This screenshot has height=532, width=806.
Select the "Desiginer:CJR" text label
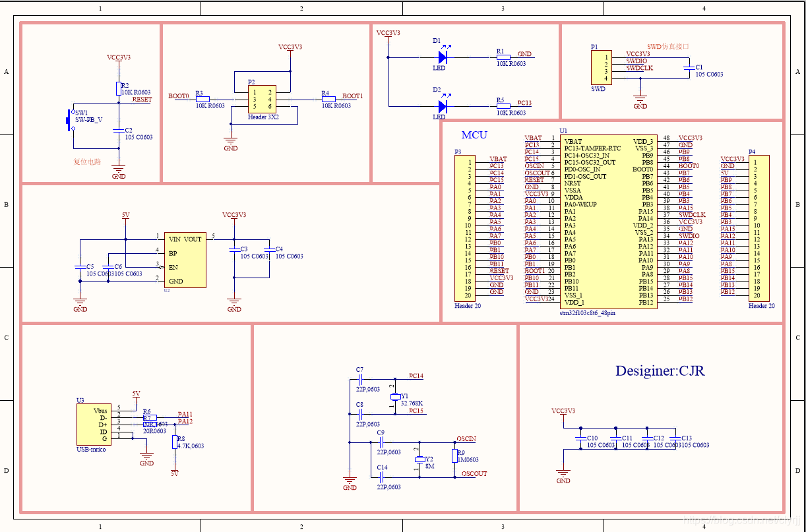[x=660, y=371]
